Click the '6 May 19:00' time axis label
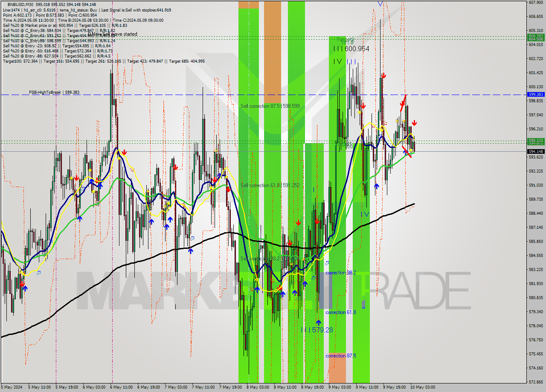This screenshot has height=392, width=546. 148,387
